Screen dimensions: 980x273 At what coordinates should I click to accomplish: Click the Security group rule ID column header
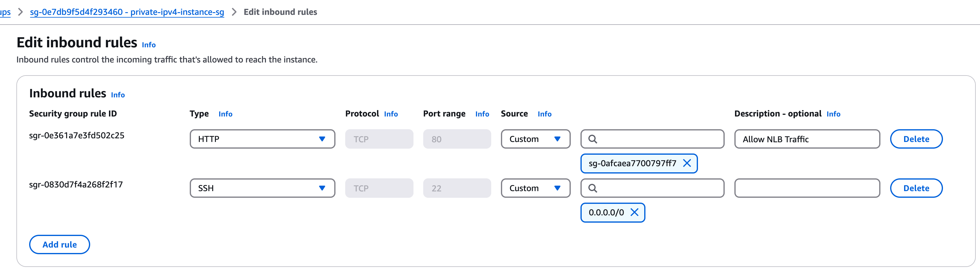tap(73, 114)
